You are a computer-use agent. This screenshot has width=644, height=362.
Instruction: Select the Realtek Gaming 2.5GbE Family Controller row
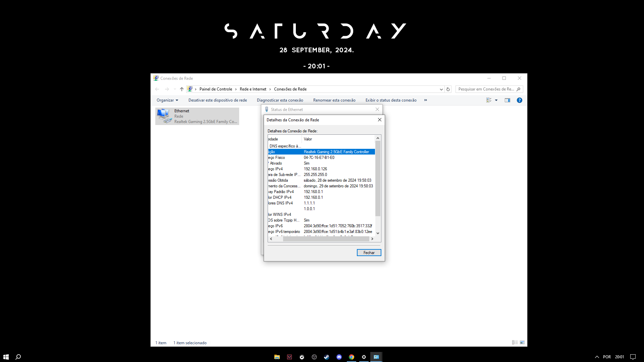(321, 152)
